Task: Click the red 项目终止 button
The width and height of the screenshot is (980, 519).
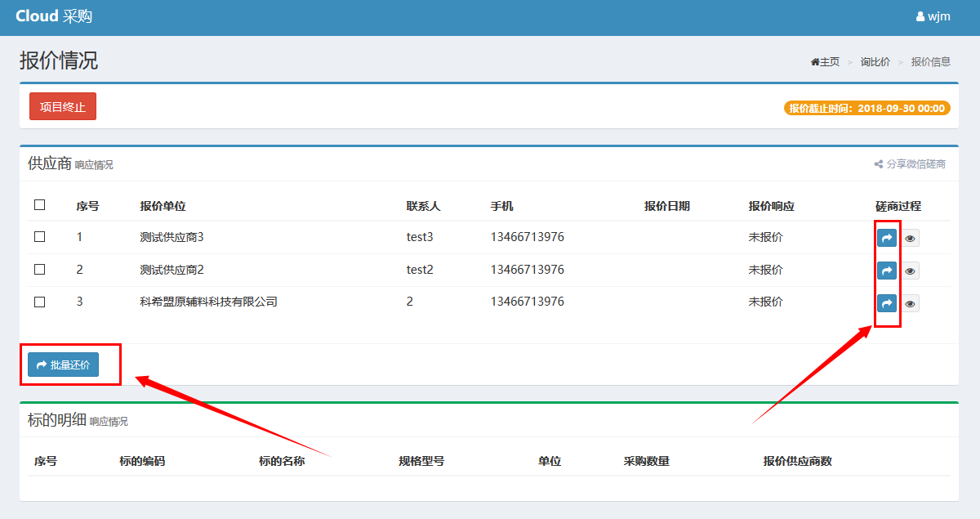Action: (x=63, y=107)
